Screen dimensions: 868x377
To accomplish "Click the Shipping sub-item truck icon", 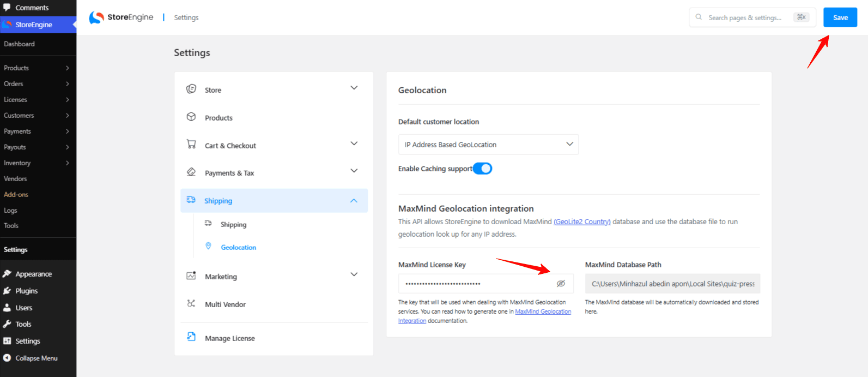I will tap(208, 224).
